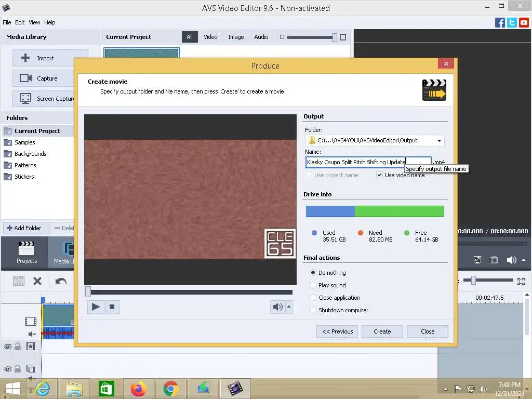
Task: Open the Edit menu
Action: (20, 22)
